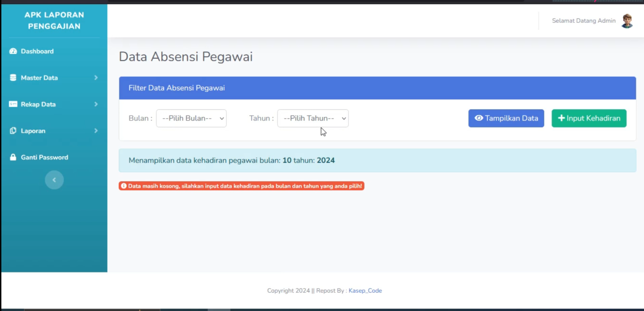This screenshot has height=311, width=644.
Task: Open the Pilih Tahun dropdown
Action: click(313, 118)
